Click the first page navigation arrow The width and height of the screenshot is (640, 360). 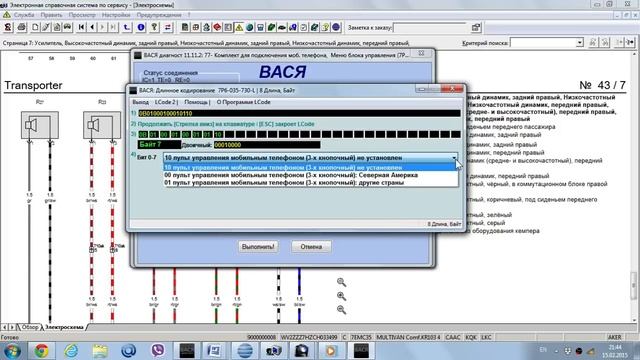tap(81, 27)
